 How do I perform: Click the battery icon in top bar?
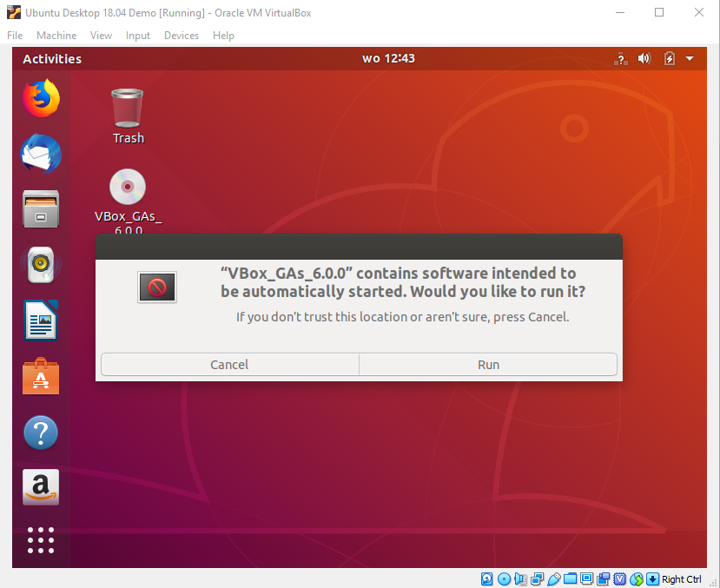(x=669, y=58)
